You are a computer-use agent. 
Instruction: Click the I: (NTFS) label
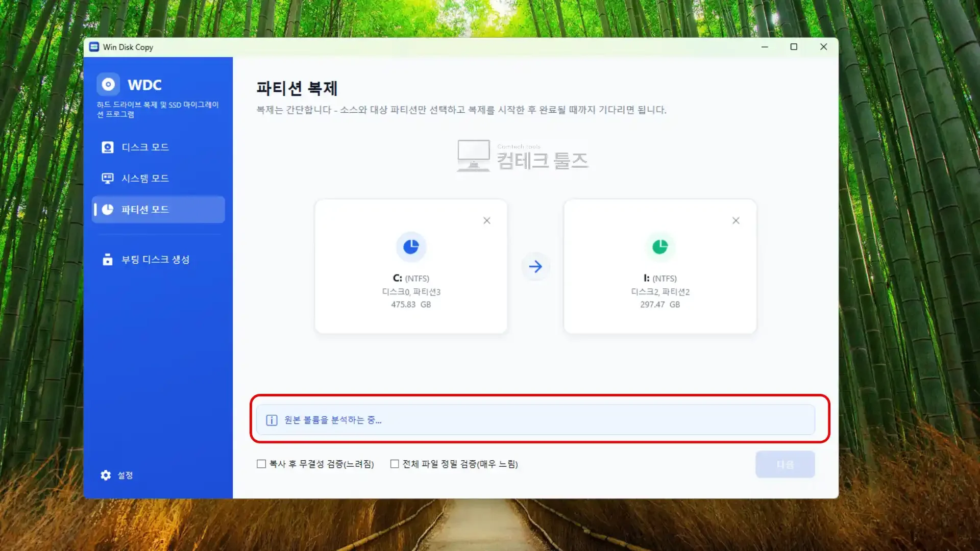click(660, 279)
